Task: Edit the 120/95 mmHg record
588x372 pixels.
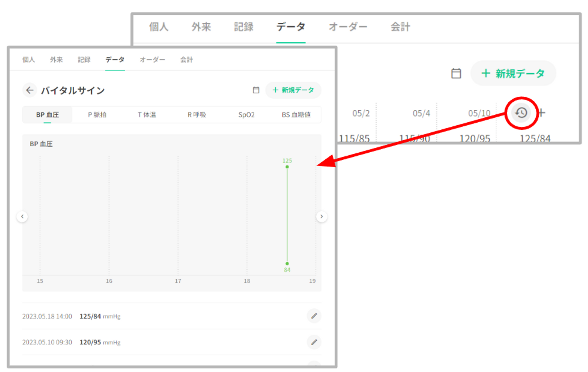Action: tap(314, 342)
